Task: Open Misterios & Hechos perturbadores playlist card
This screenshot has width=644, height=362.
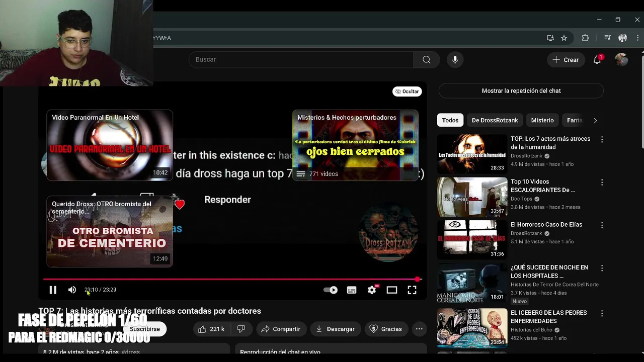Action: point(355,145)
